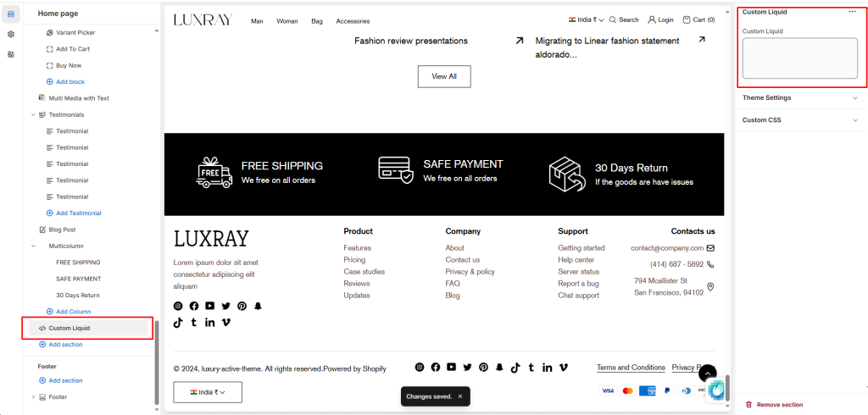
Task: Click the TikTok icon in the copyright bar
Action: (x=515, y=367)
